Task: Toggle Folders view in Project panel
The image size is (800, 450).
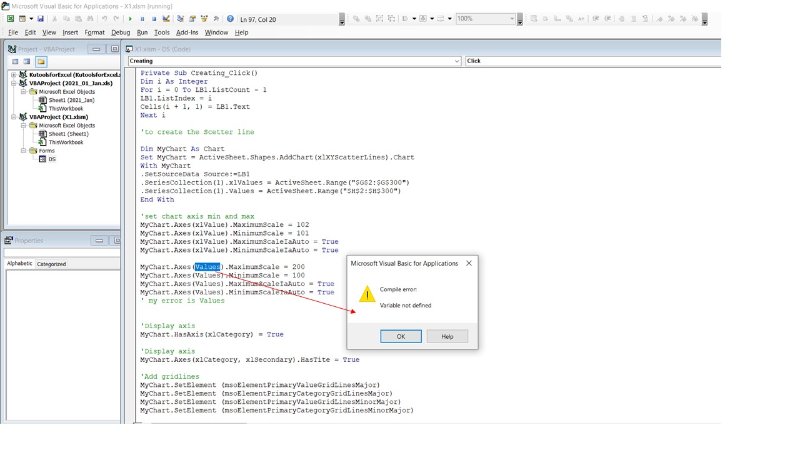Action: pyautogui.click(x=40, y=60)
